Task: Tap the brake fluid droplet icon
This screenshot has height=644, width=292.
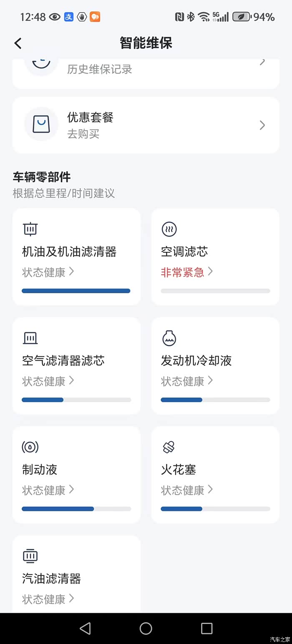Action: [x=30, y=447]
